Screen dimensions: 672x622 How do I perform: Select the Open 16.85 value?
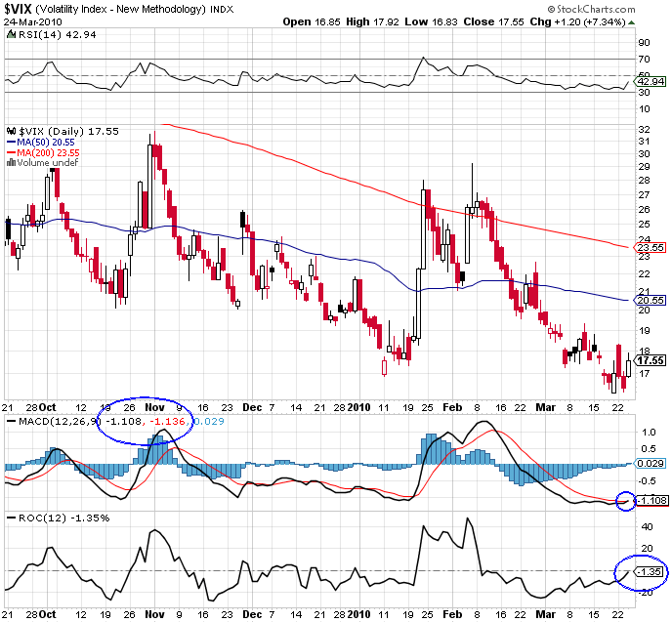coord(312,21)
